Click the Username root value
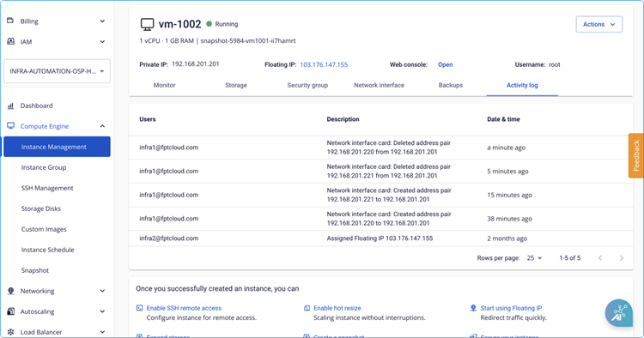The image size is (644, 338). [x=555, y=65]
